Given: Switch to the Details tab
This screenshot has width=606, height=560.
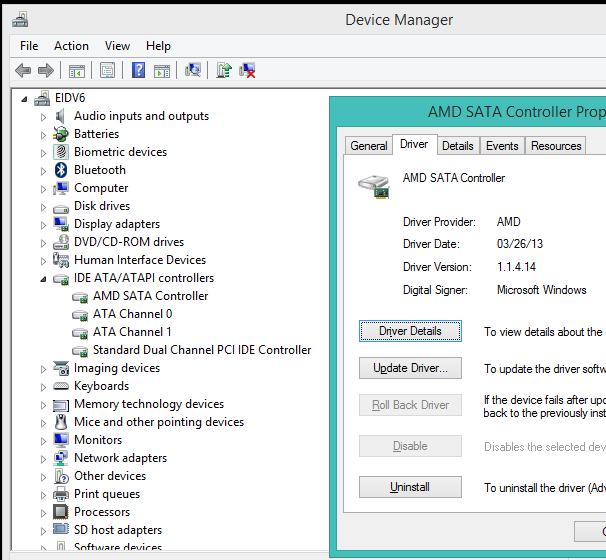Looking at the screenshot, I should click(x=458, y=146).
